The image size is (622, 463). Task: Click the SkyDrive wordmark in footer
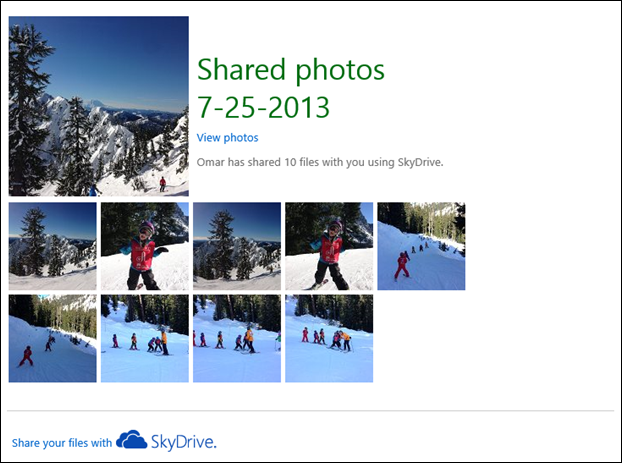[184, 442]
